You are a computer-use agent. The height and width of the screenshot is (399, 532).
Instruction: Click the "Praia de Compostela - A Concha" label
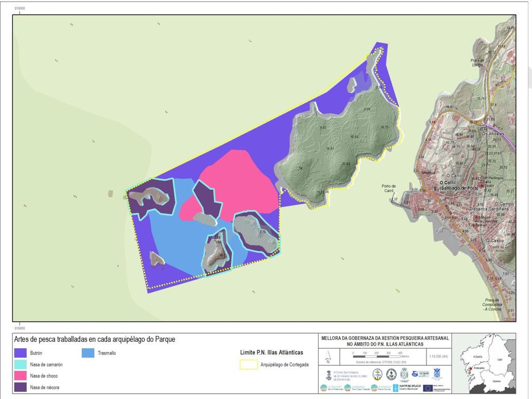492,304
